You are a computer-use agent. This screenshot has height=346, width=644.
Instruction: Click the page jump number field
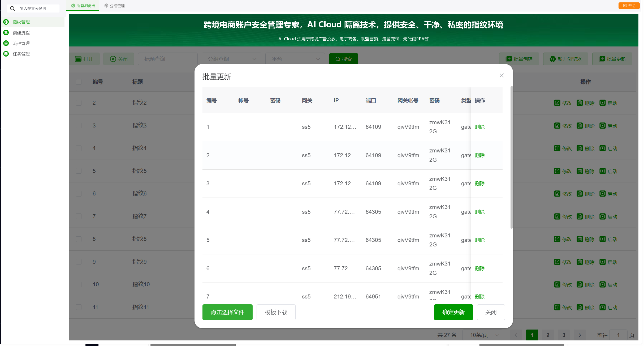(x=618, y=335)
